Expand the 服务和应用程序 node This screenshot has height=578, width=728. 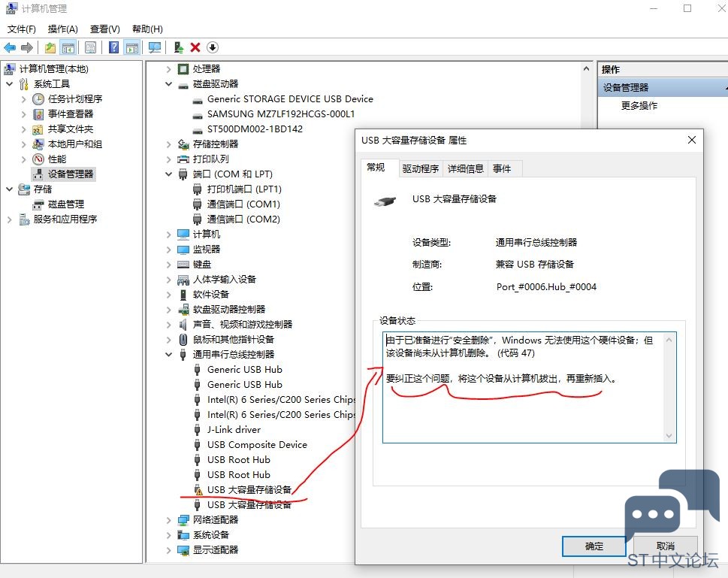click(x=9, y=219)
